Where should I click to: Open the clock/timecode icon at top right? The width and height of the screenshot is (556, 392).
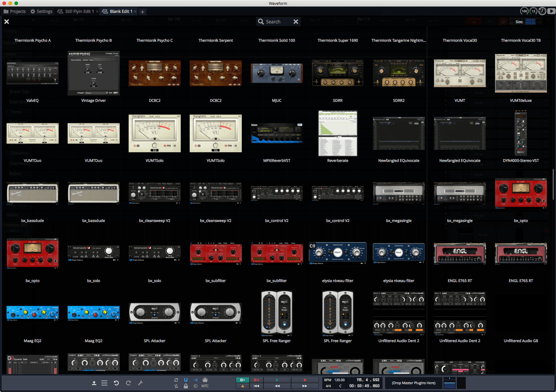[542, 11]
